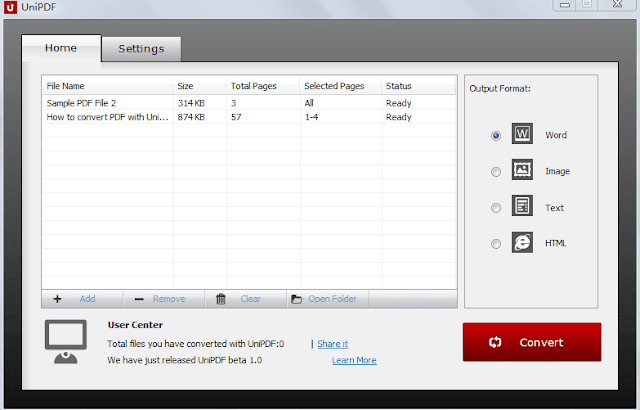Click the Word format icon
640x410 pixels.
pyautogui.click(x=523, y=135)
